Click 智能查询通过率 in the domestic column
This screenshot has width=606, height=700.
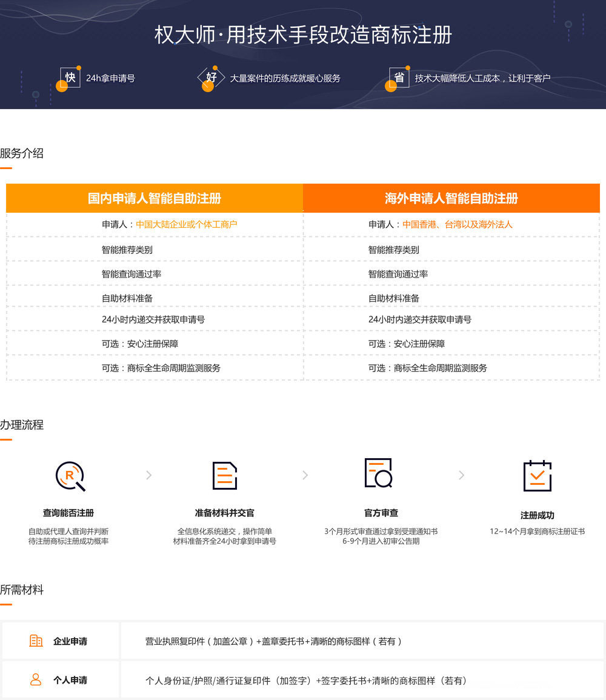click(x=132, y=274)
